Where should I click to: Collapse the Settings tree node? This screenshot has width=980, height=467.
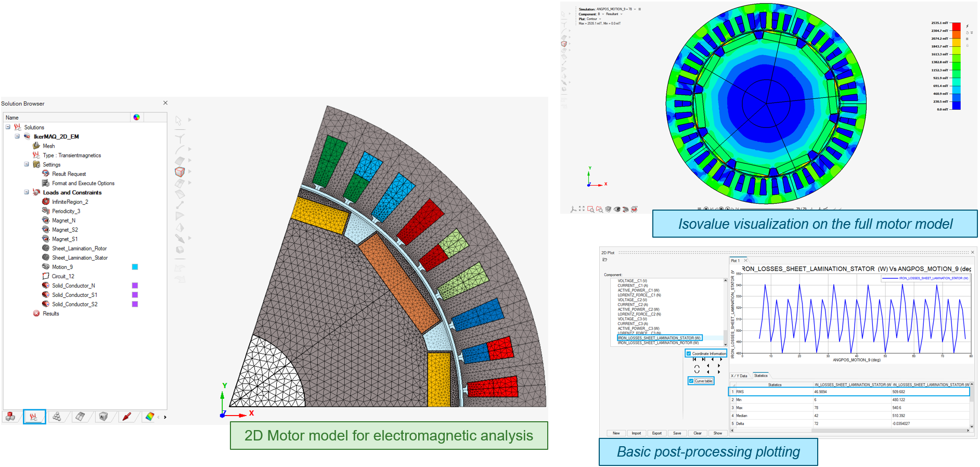pos(27,164)
